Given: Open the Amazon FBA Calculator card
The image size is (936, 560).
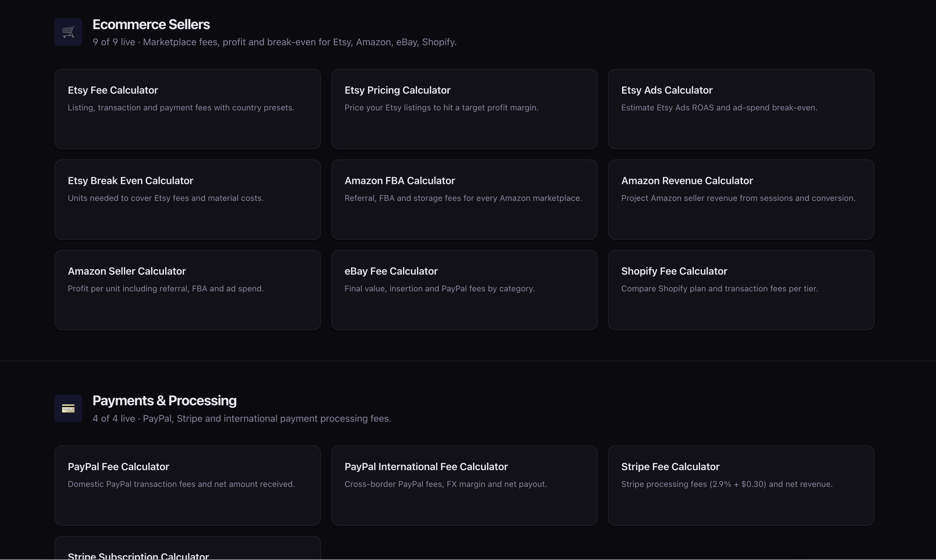Looking at the screenshot, I should pyautogui.click(x=464, y=200).
